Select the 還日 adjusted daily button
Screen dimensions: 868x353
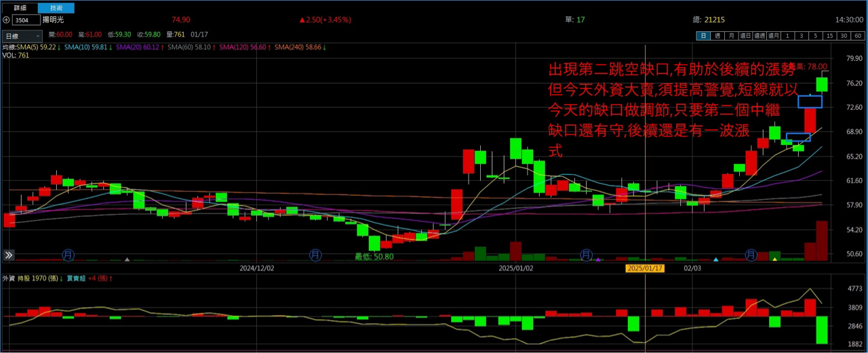tap(744, 35)
